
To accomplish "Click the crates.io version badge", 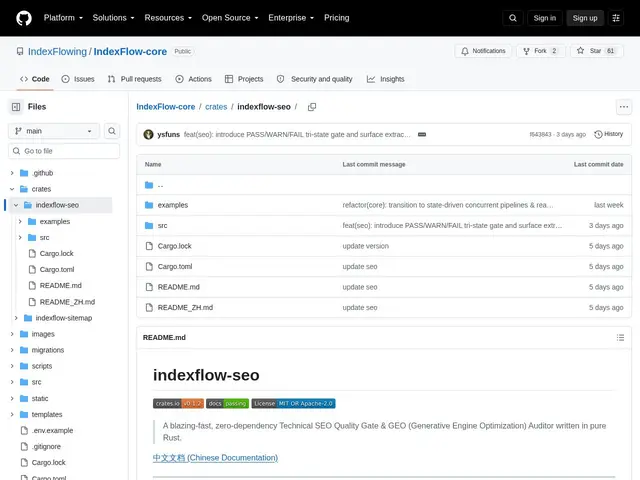I will [x=178, y=404].
